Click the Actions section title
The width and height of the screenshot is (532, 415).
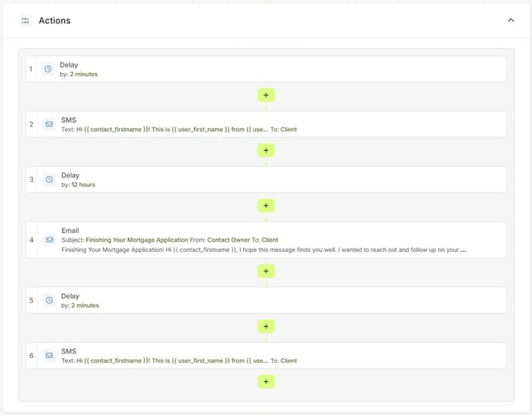(55, 21)
